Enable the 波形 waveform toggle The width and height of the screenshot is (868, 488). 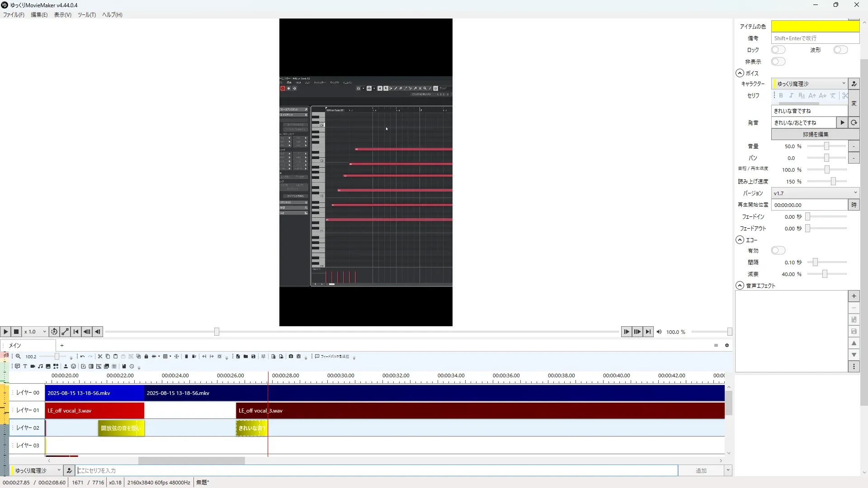tap(840, 50)
